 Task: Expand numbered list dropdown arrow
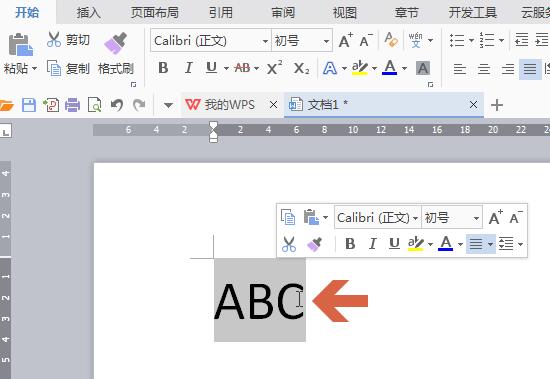click(502, 40)
